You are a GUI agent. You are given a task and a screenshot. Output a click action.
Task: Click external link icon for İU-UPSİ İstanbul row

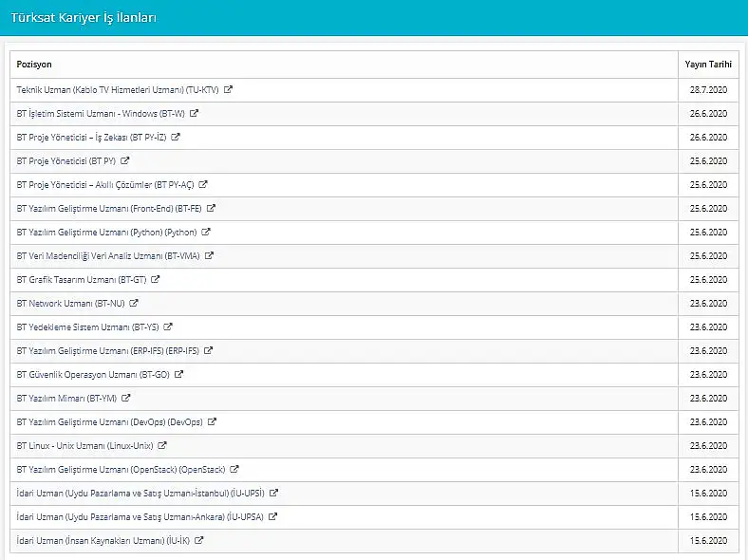[x=273, y=493]
